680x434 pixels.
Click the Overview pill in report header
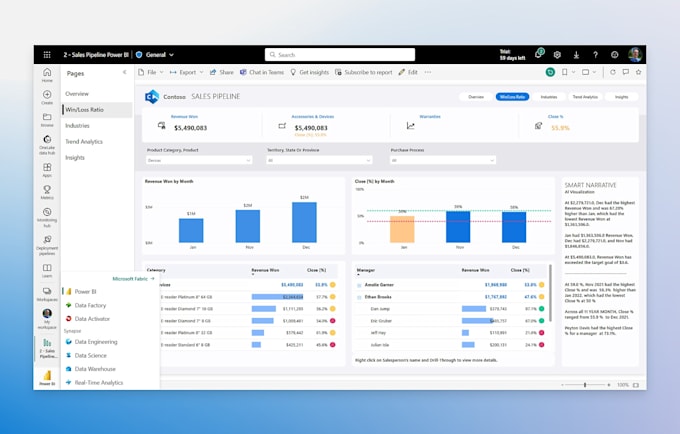[476, 97]
